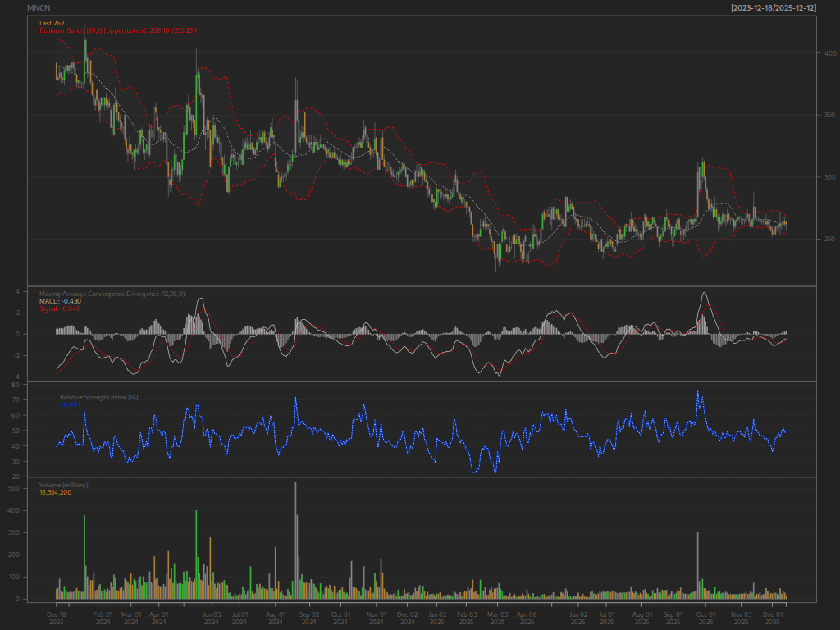Image resolution: width=840 pixels, height=630 pixels.
Task: Click the tallest volume bar near Sep 2024
Action: pyautogui.click(x=295, y=540)
